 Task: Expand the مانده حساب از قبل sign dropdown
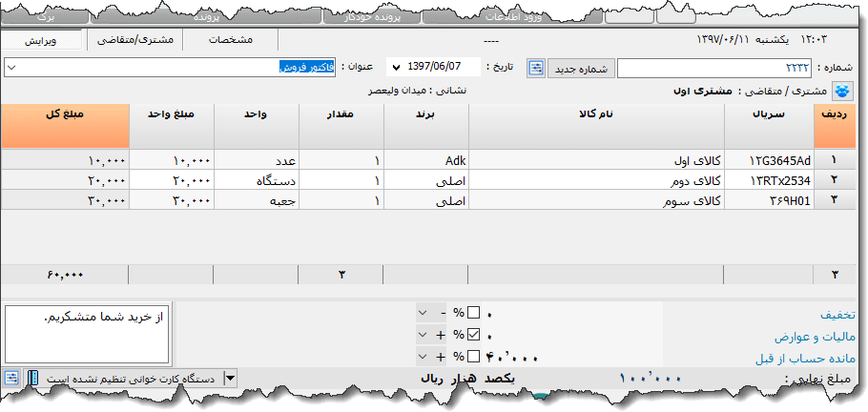point(423,357)
